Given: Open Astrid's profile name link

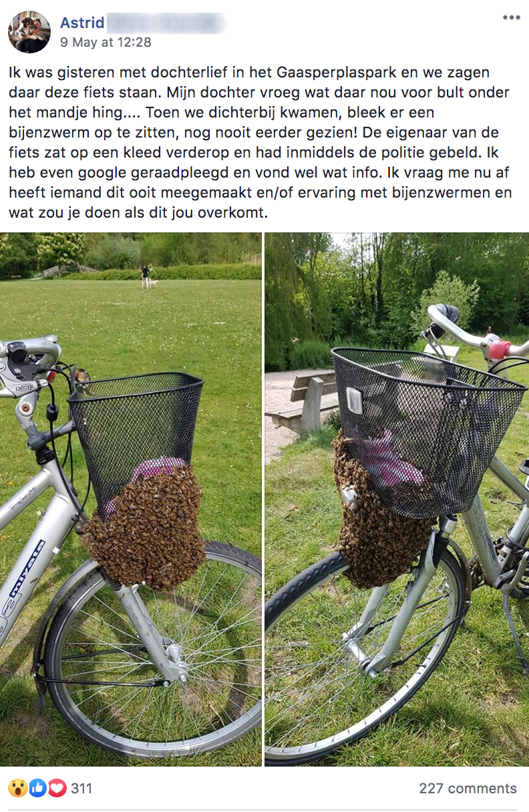Looking at the screenshot, I should point(82,23).
